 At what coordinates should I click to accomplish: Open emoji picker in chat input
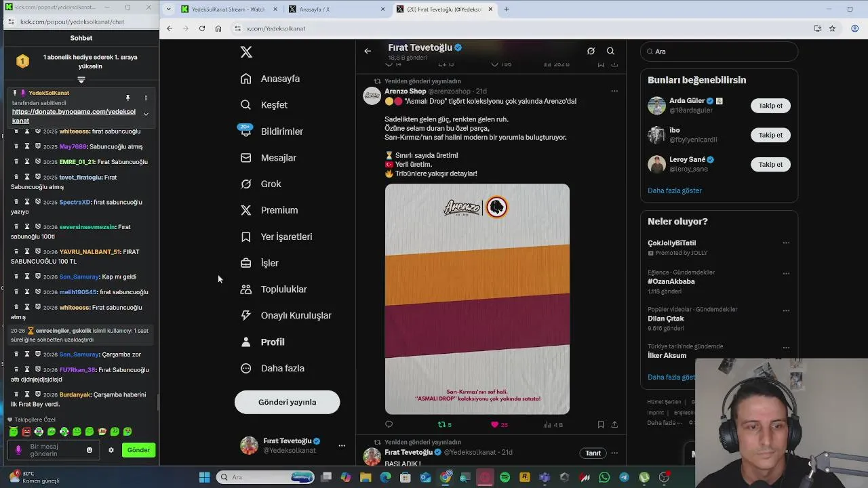point(89,450)
